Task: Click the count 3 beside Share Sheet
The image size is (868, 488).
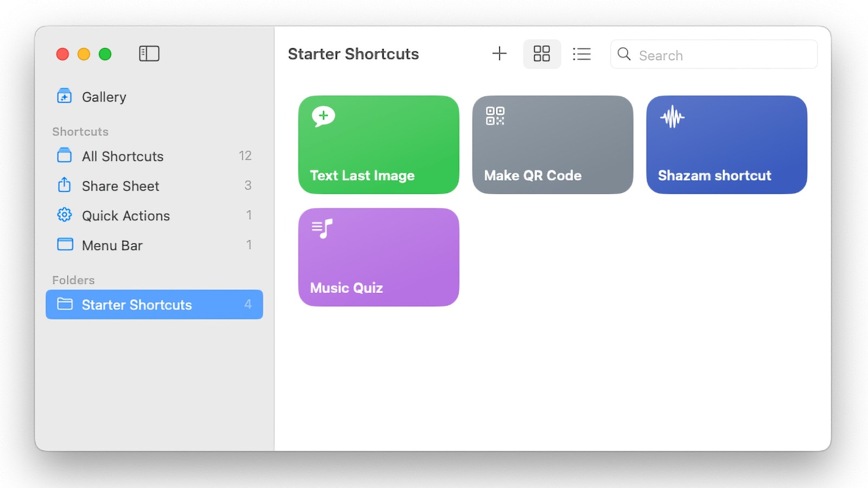Action: [x=248, y=185]
